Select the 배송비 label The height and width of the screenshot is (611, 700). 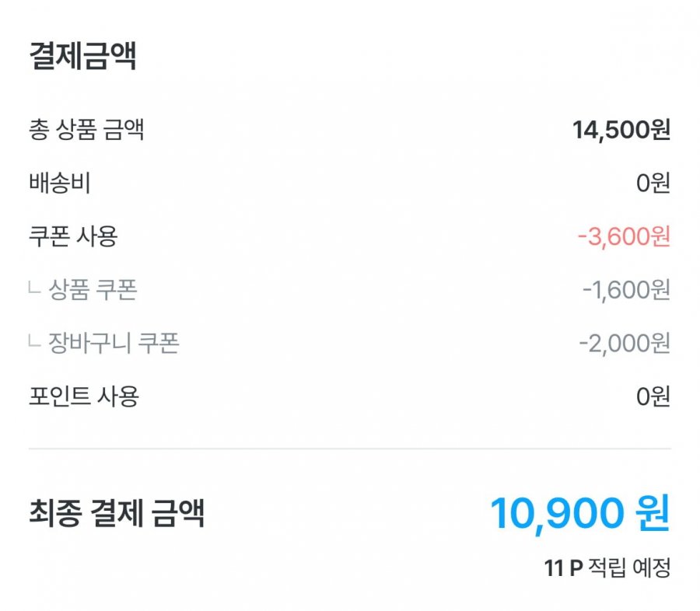click(59, 183)
